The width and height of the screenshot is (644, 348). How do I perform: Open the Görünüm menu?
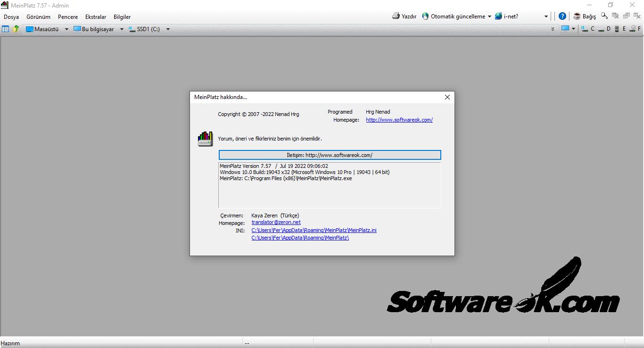click(x=38, y=17)
